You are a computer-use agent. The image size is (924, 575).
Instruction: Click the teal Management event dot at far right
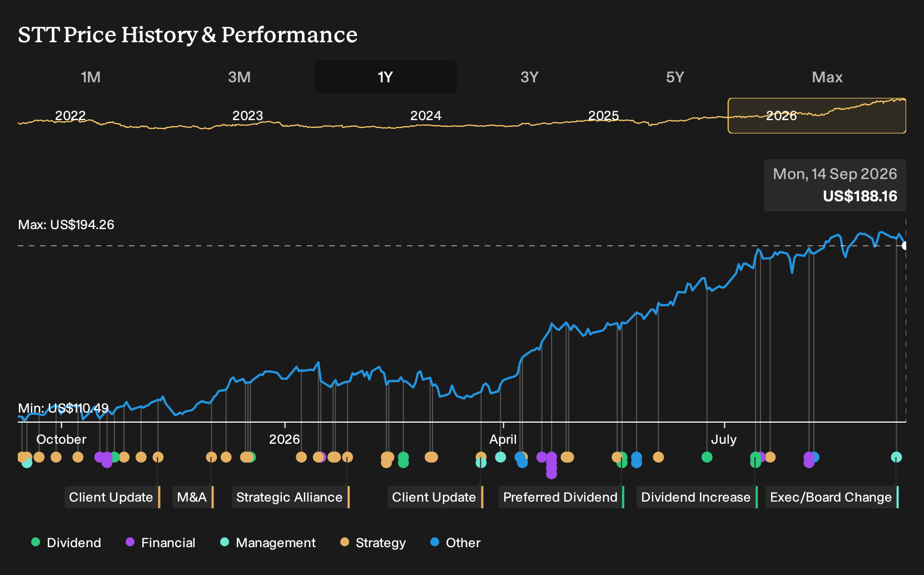tap(896, 457)
